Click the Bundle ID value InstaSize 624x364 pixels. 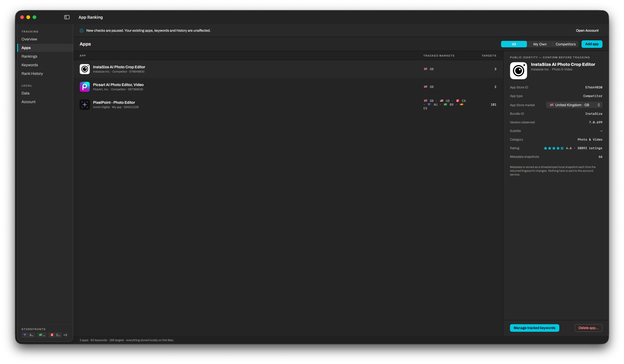(594, 114)
